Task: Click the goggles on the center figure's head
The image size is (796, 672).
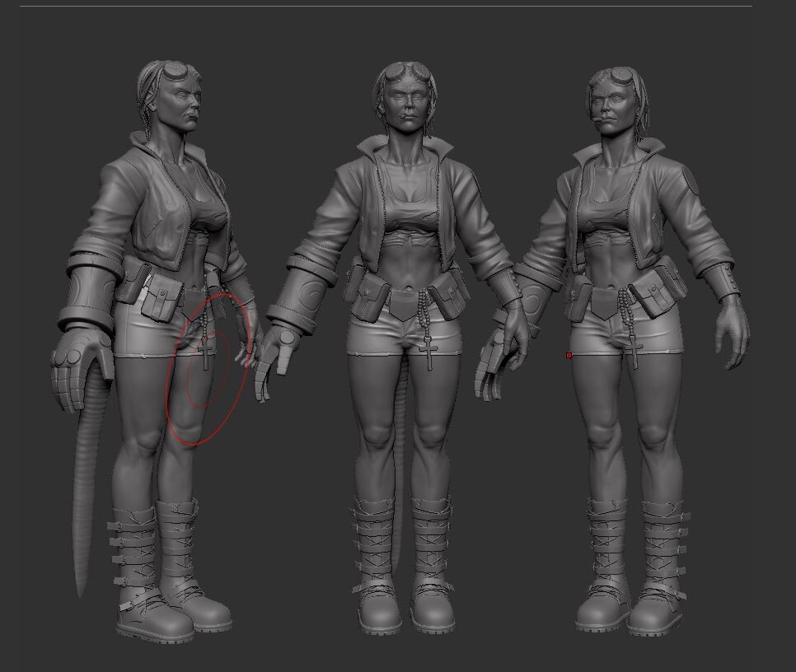Action: point(402,72)
